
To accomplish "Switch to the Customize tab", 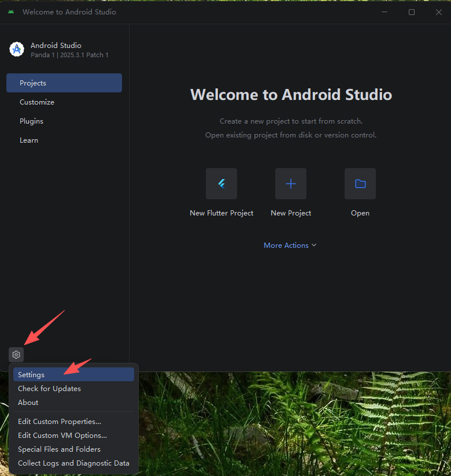I will (64, 102).
